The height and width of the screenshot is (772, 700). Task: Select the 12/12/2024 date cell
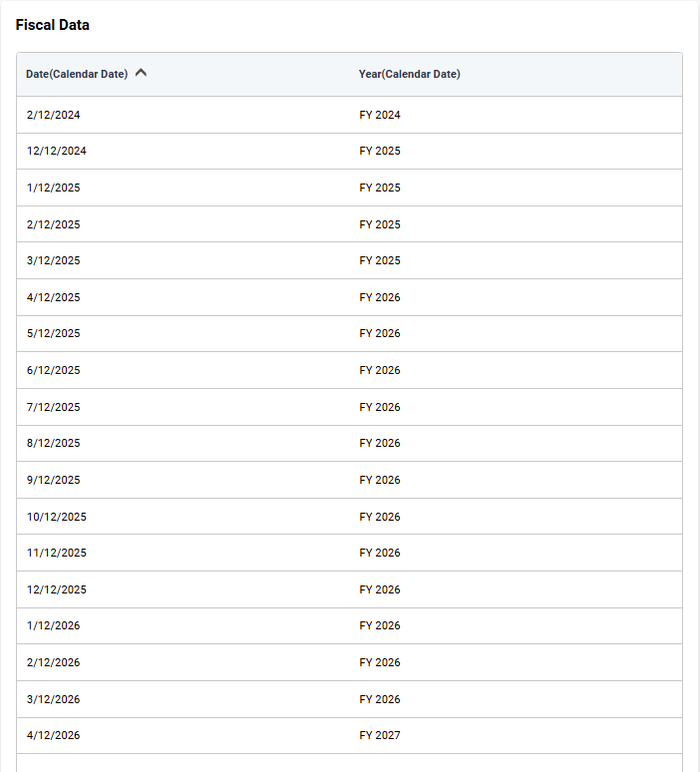point(57,151)
